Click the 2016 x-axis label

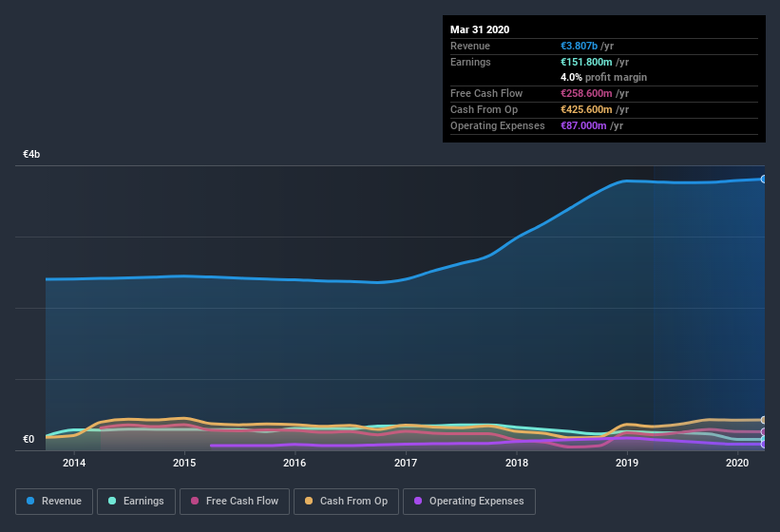point(295,463)
